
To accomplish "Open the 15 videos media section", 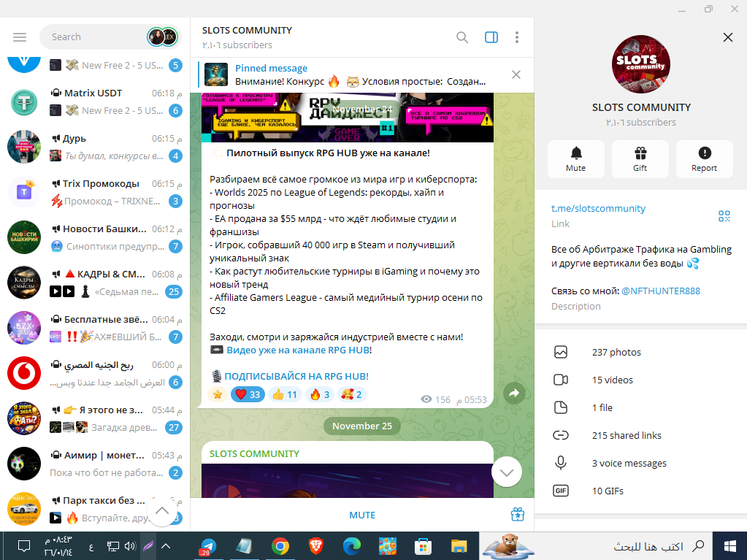I will point(641,380).
